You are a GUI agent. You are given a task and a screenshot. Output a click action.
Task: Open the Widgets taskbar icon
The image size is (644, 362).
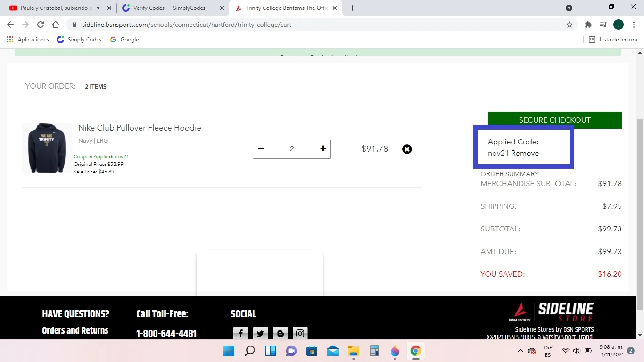271,351
